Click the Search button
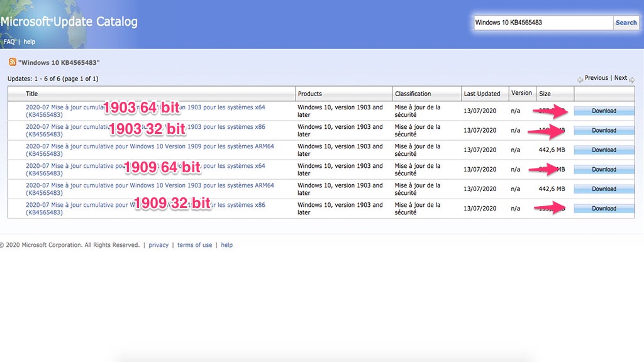 click(x=626, y=23)
